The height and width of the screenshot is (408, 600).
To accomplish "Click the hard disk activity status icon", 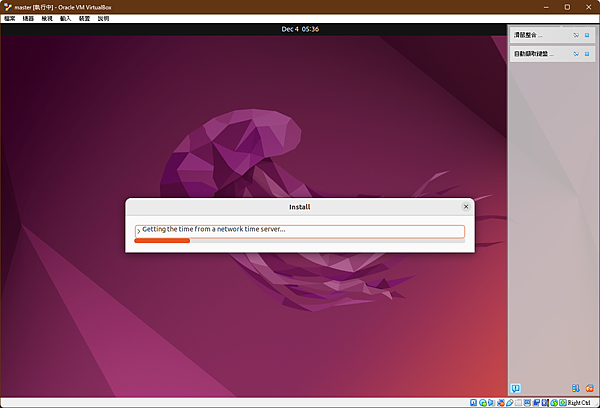I will (x=473, y=403).
